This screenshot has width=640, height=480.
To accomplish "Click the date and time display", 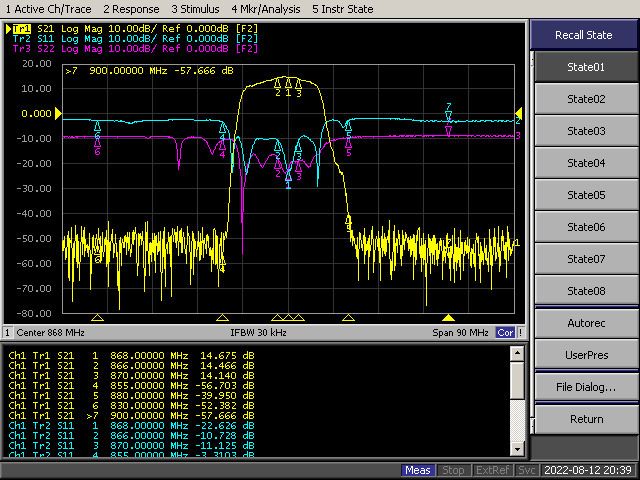I will (588, 470).
